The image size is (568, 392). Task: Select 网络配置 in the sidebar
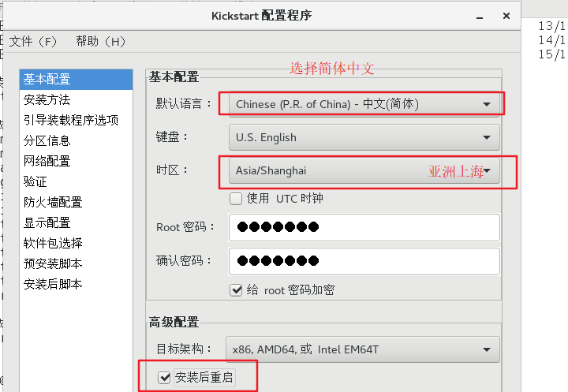coord(76,161)
